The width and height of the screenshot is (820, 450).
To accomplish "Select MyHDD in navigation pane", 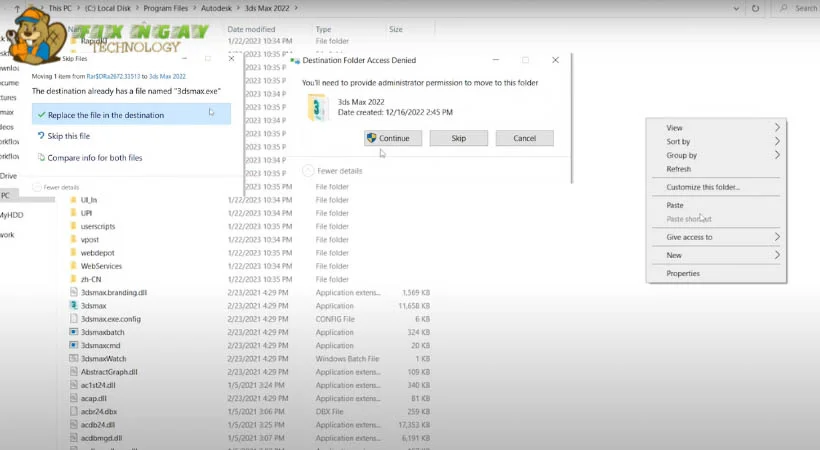I will [x=12, y=215].
